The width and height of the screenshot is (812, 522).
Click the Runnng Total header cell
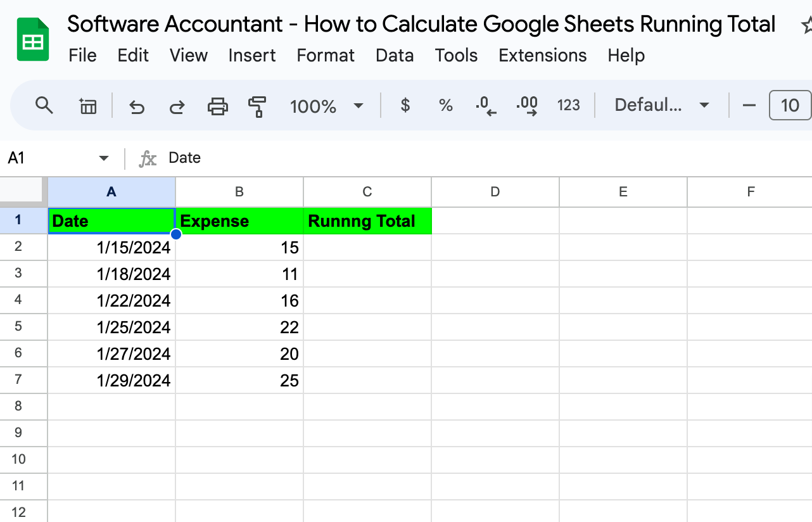pyautogui.click(x=367, y=221)
